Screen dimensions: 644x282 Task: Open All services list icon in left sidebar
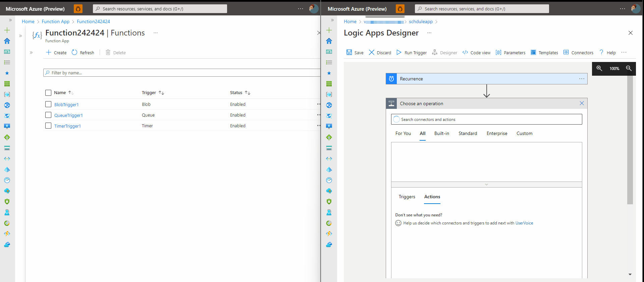pos(7,62)
